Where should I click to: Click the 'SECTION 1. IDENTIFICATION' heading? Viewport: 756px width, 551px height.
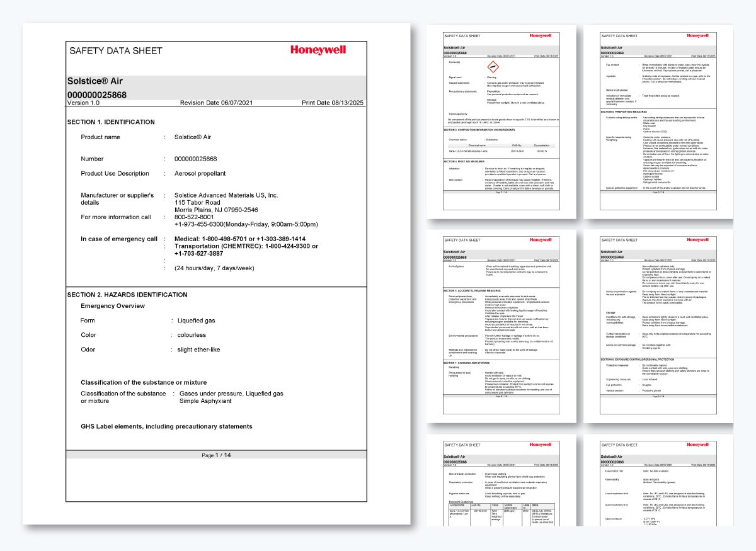point(111,122)
